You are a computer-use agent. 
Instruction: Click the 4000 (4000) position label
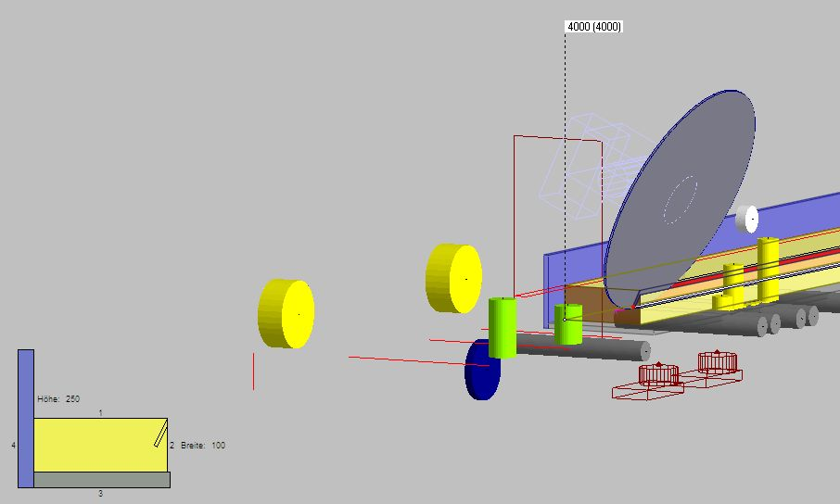coord(593,27)
